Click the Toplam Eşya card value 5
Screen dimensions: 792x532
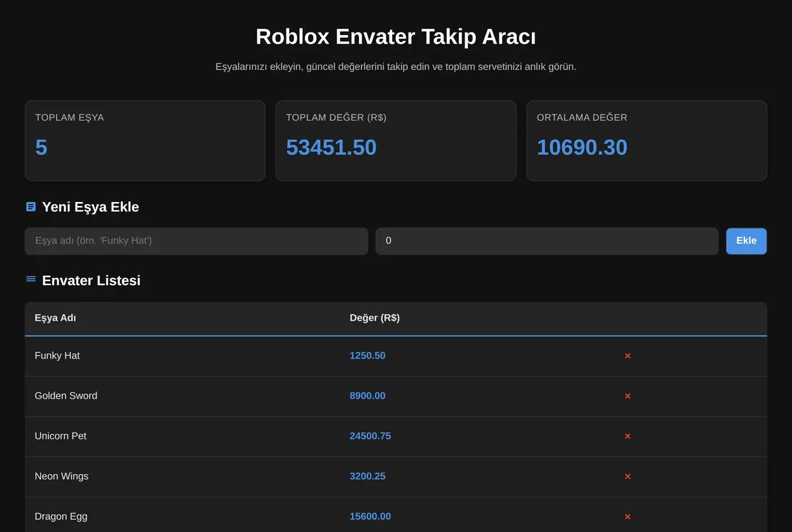pos(41,147)
